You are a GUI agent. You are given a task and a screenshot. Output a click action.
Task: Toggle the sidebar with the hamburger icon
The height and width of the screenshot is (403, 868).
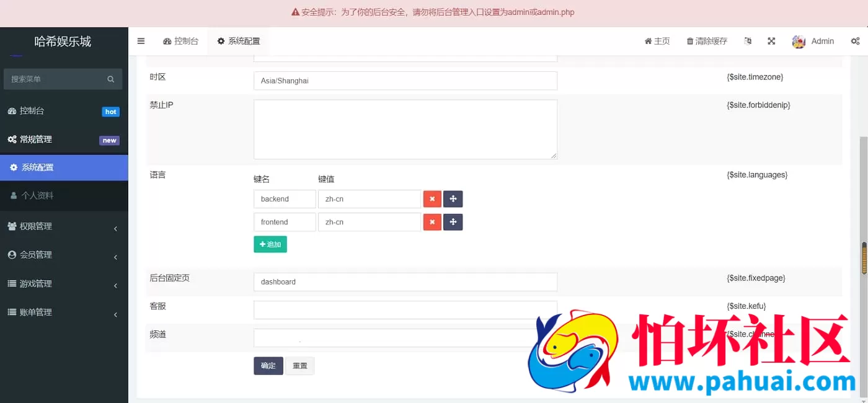click(141, 41)
